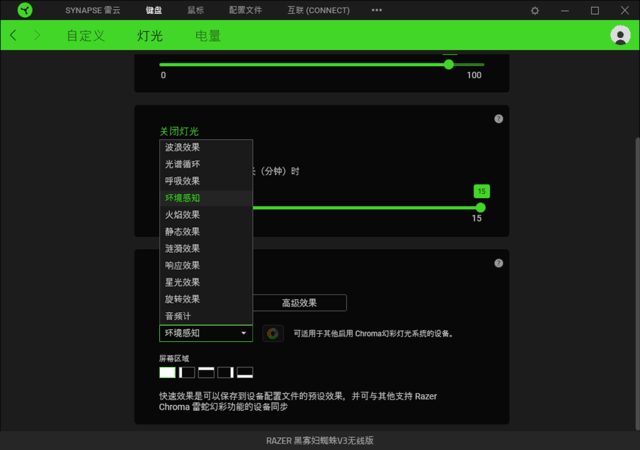The height and width of the screenshot is (450, 640).
Task: Choose 波浪效果 from the effect list
Action: (206, 147)
